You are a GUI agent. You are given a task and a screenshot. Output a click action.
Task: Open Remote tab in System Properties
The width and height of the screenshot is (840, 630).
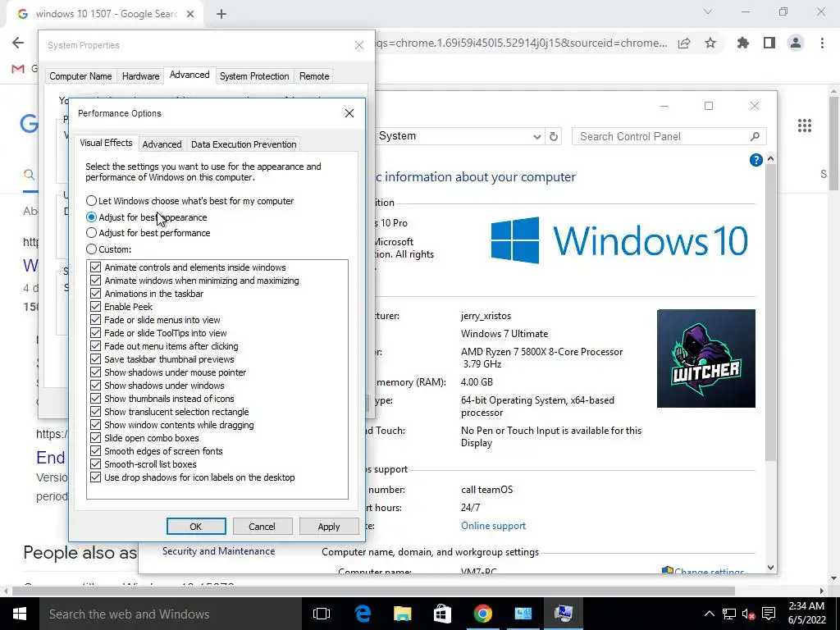tap(314, 76)
